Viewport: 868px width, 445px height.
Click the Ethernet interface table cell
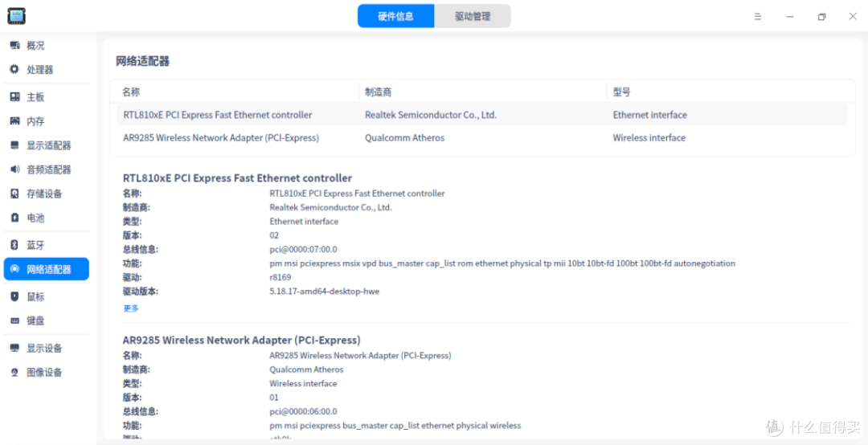click(650, 115)
